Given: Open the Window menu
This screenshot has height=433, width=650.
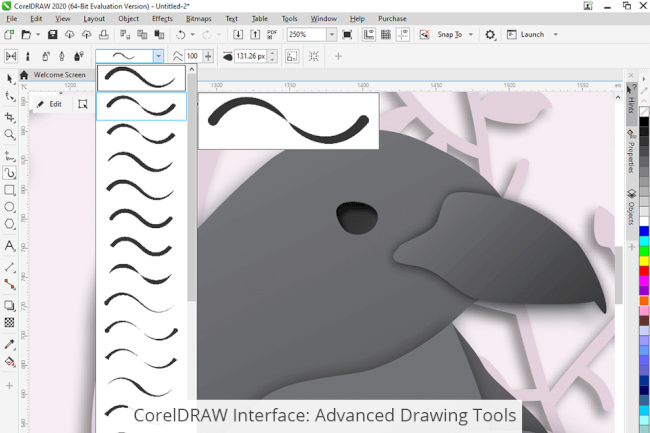Looking at the screenshot, I should tap(323, 19).
